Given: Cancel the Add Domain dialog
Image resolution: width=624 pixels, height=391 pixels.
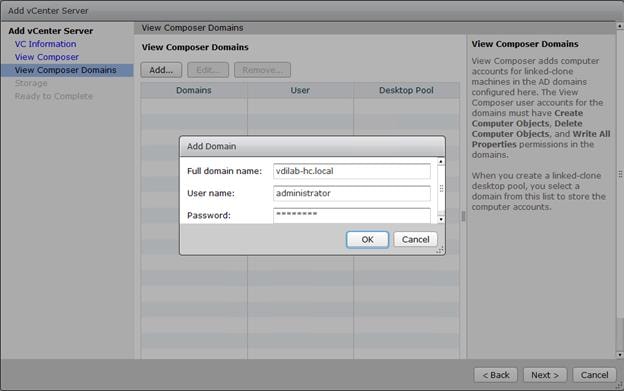Looking at the screenshot, I should click(415, 239).
